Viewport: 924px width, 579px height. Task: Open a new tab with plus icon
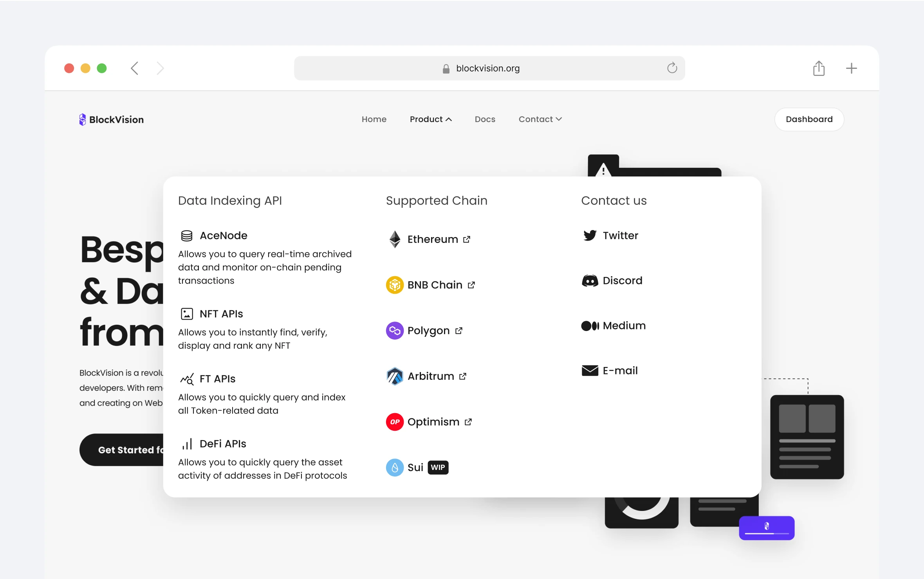pyautogui.click(x=851, y=68)
